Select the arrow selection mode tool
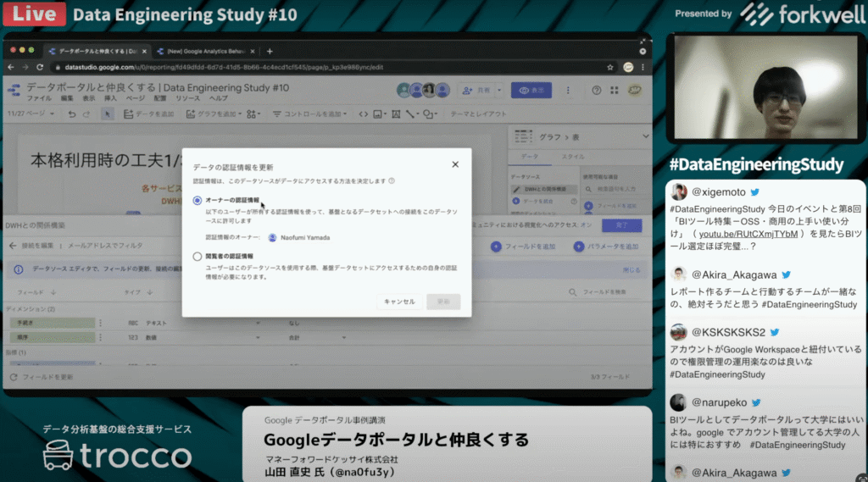This screenshot has width=868, height=482. coord(107,114)
